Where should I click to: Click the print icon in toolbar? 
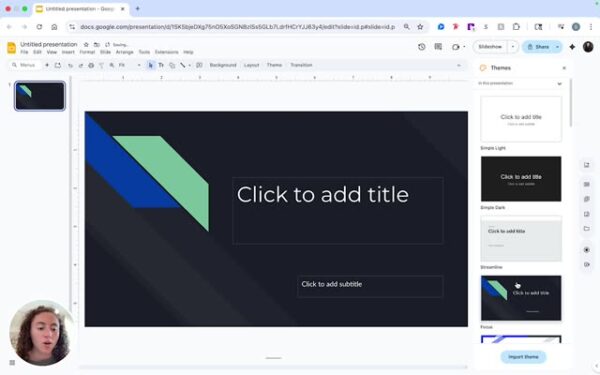coord(91,65)
